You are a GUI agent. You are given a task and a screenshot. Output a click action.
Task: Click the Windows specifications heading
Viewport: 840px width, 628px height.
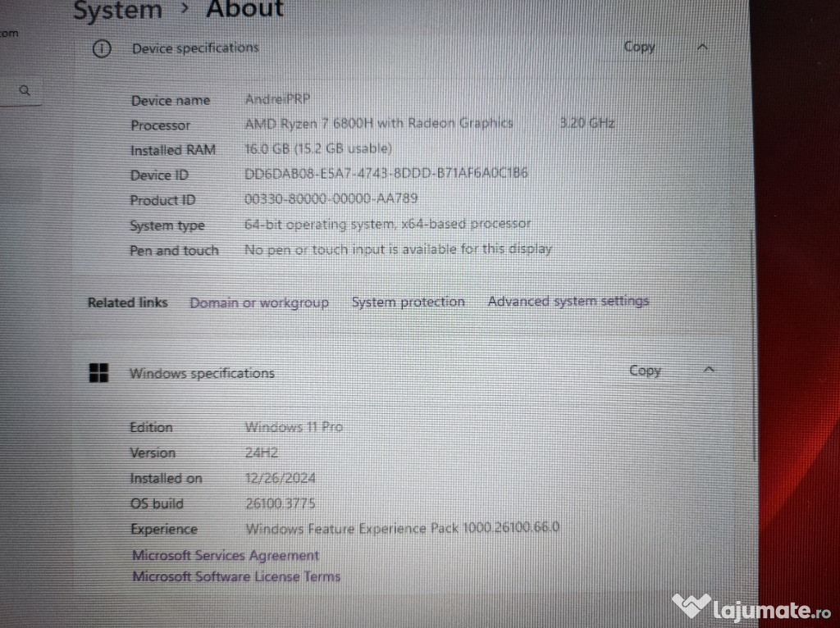click(202, 373)
